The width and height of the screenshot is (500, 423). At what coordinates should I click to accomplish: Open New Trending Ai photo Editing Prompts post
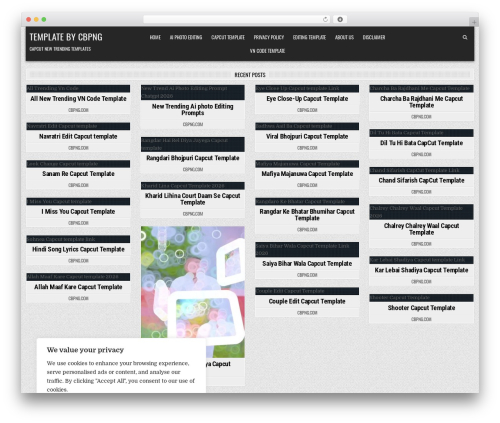point(193,109)
